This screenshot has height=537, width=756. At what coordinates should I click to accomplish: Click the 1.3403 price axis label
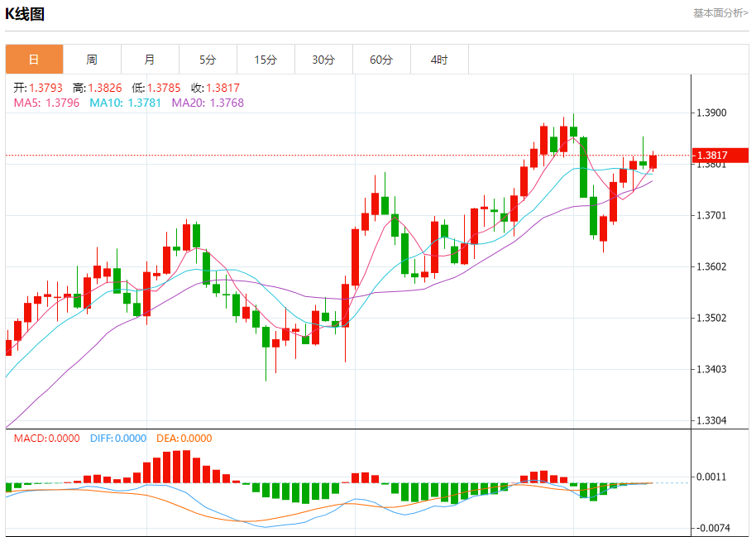tap(711, 369)
